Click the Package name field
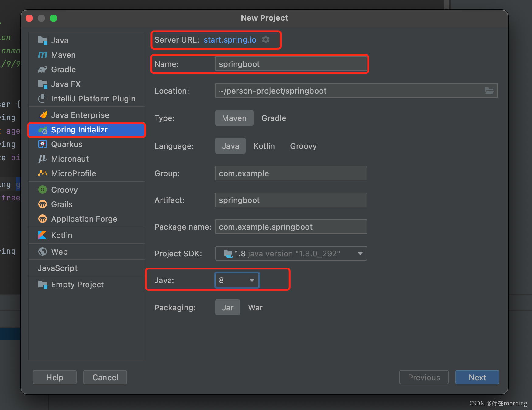 click(x=291, y=227)
